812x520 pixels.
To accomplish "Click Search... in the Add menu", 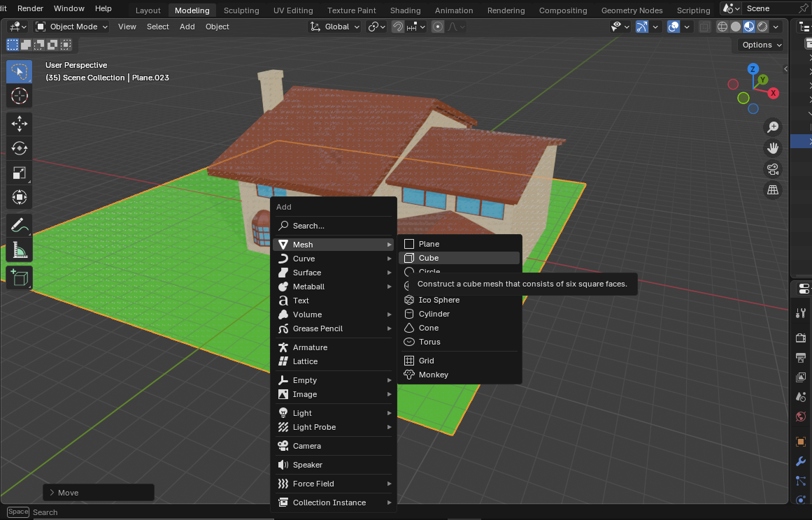I will pos(334,226).
